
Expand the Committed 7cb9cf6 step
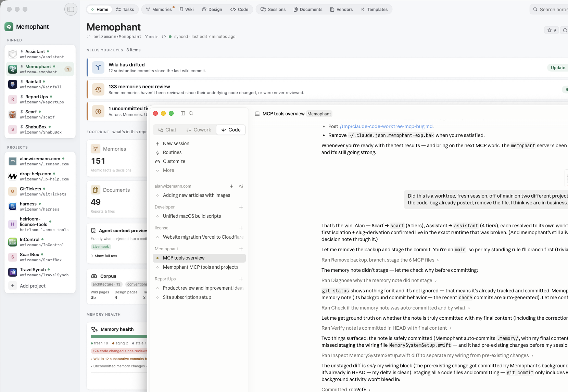click(x=346, y=390)
